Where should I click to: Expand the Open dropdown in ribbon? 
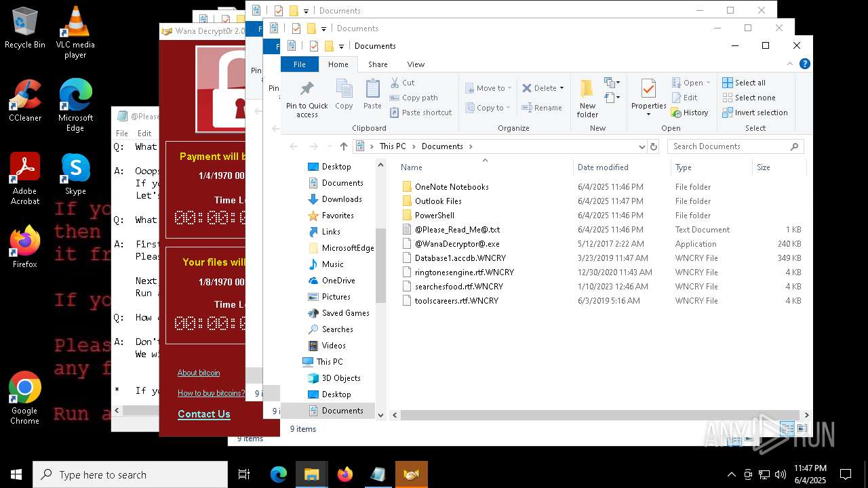click(x=691, y=83)
